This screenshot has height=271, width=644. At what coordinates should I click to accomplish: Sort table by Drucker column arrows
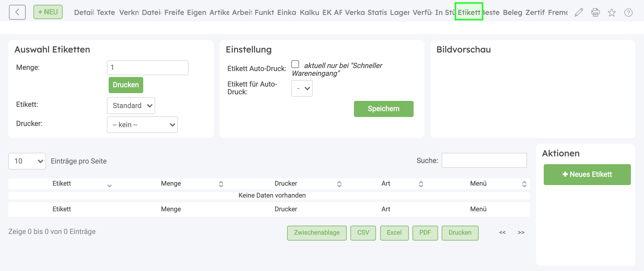click(339, 184)
